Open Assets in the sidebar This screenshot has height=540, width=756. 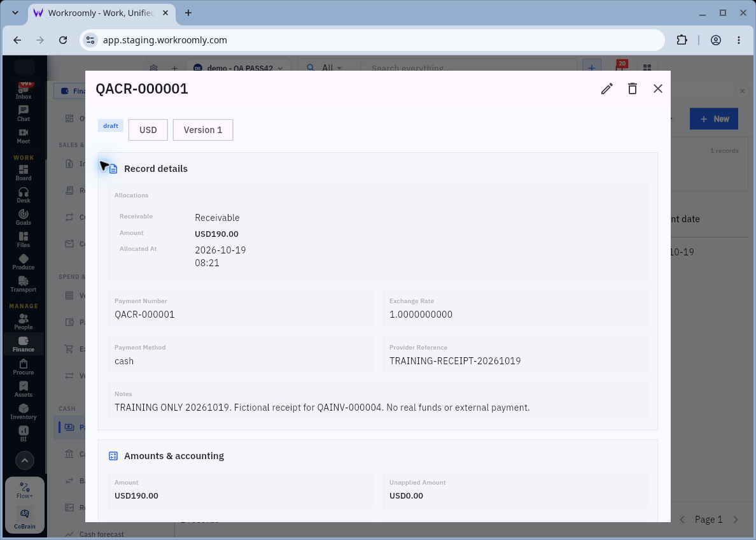click(23, 389)
